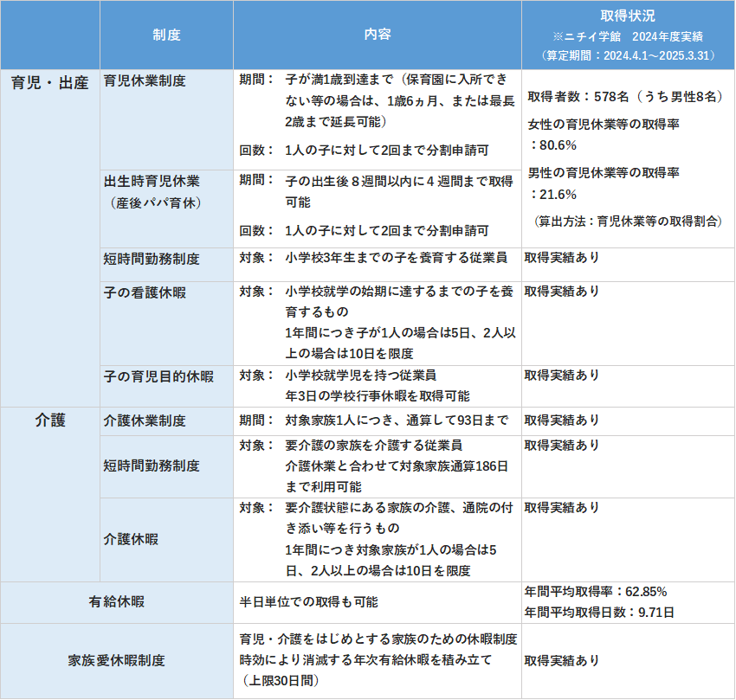Select the 有給休暇 row label
Viewport: 736px width, 700px height.
tap(117, 601)
